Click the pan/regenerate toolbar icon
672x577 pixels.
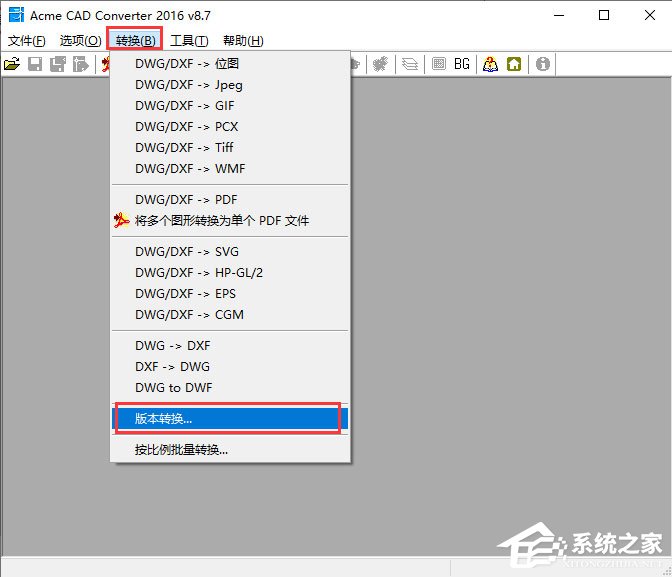tap(381, 64)
